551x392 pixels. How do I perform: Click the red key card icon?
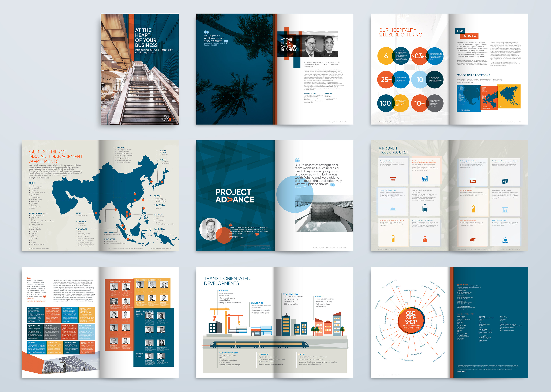point(473,181)
